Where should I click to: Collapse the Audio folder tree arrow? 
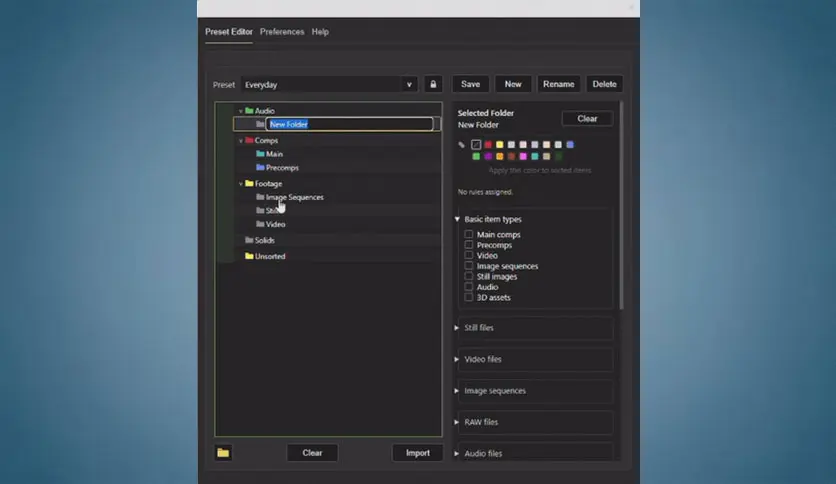point(241,111)
